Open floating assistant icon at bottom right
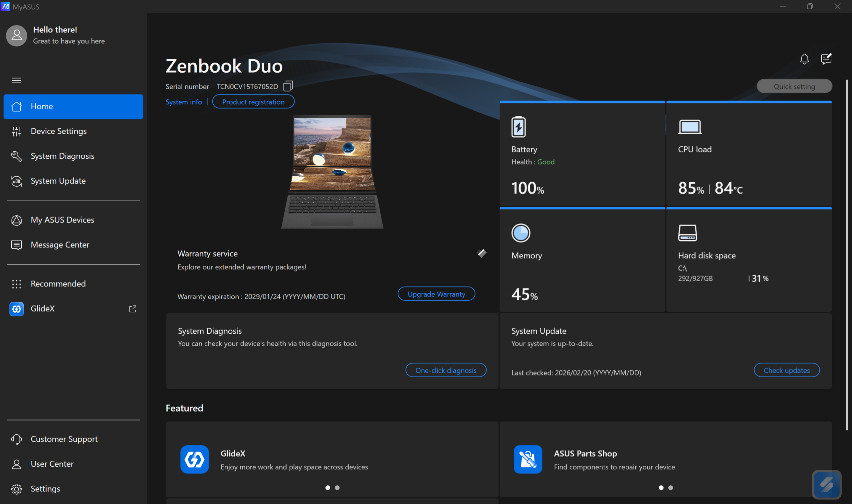This screenshot has height=504, width=852. 826,484
